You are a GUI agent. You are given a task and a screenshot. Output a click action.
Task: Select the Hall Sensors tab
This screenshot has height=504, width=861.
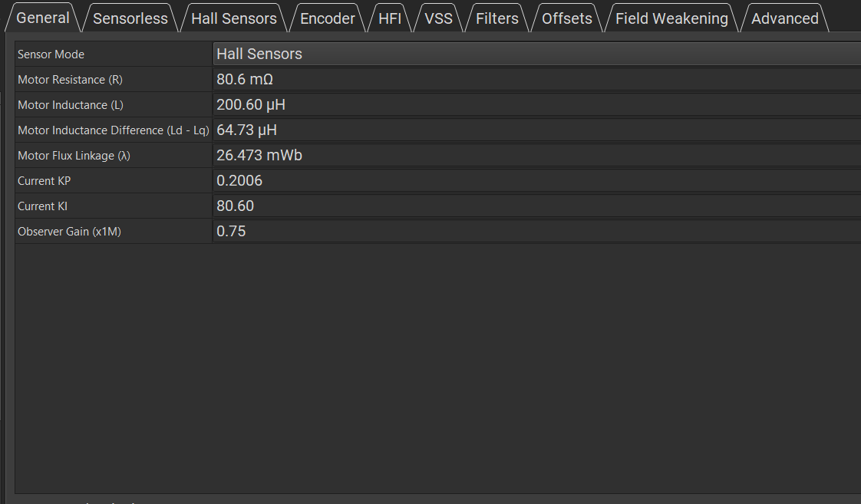coord(234,18)
